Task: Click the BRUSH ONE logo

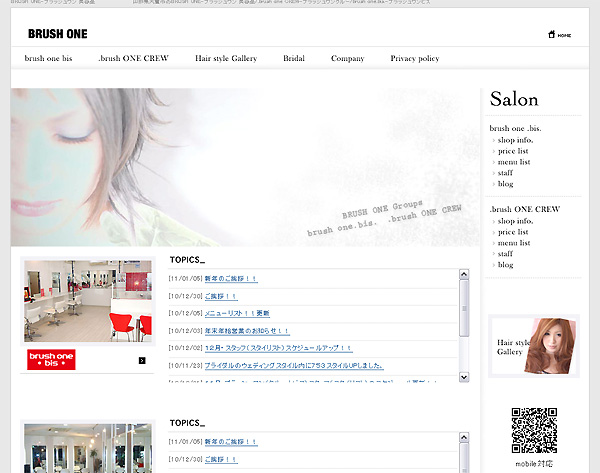Action: tap(58, 34)
